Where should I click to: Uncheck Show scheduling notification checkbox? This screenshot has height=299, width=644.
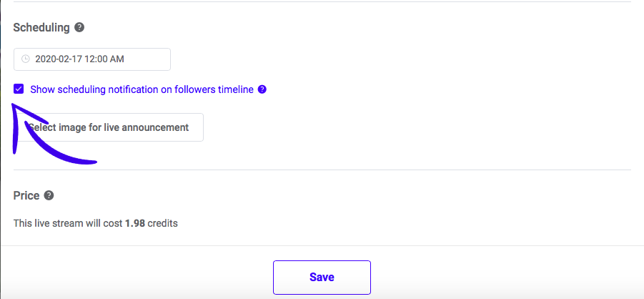point(19,89)
